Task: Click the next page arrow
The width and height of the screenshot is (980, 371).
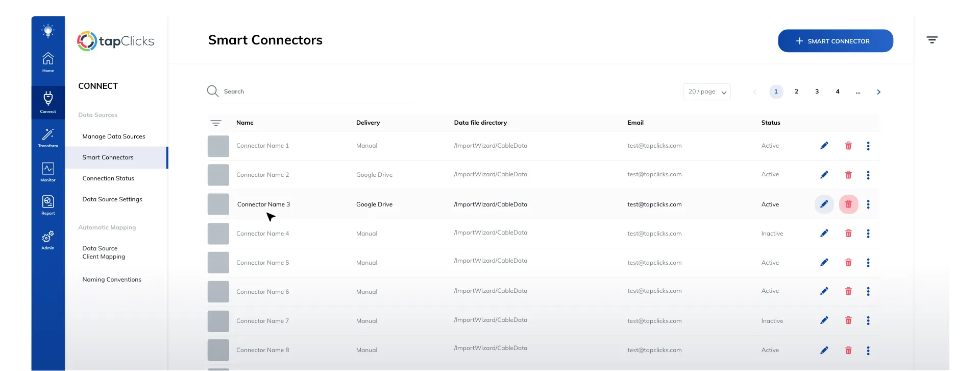Action: (x=878, y=92)
